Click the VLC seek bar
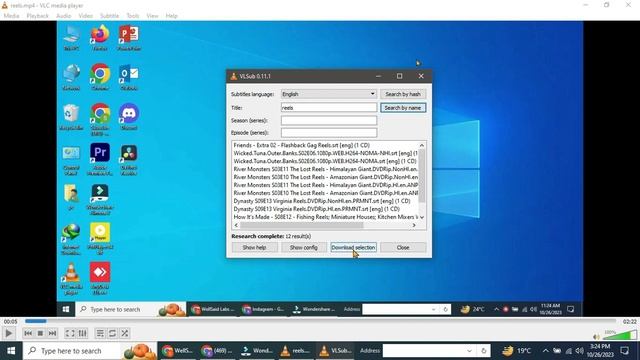 320,321
